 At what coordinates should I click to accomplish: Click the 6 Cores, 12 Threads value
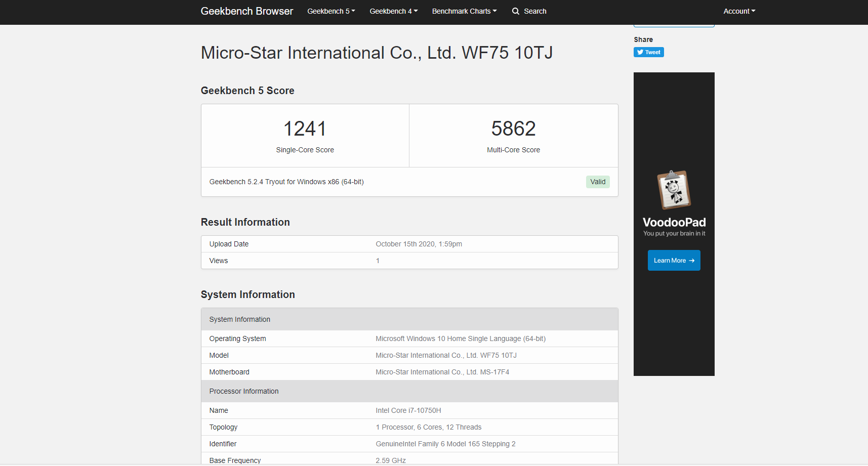coord(429,427)
